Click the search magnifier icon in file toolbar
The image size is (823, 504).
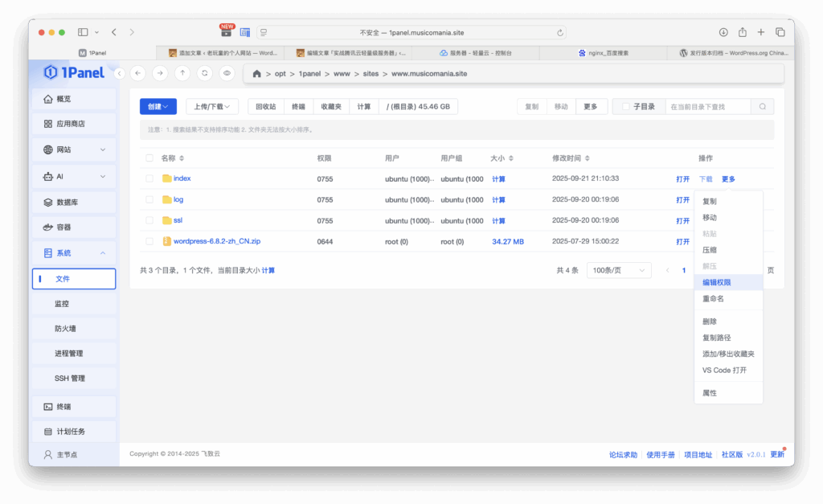[763, 106]
